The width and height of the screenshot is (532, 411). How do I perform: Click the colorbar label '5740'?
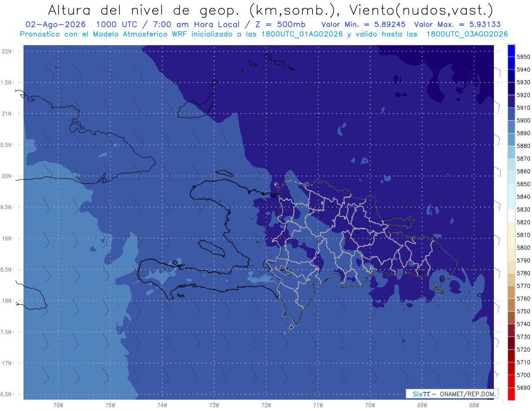[x=523, y=324]
